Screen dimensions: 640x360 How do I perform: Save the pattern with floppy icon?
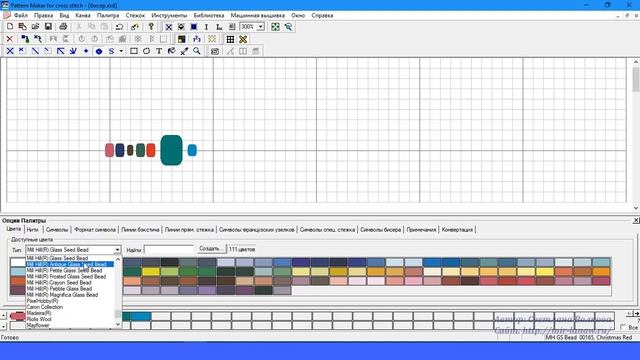click(48, 27)
